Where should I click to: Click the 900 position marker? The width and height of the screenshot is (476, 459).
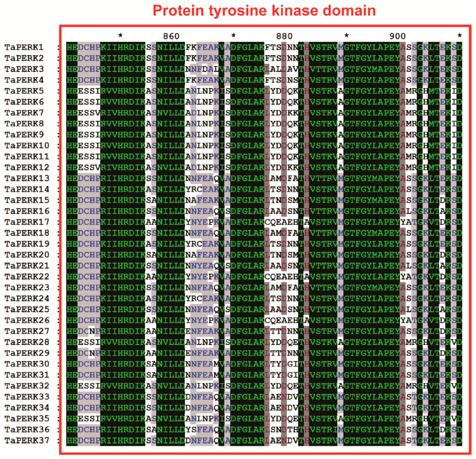tap(397, 36)
